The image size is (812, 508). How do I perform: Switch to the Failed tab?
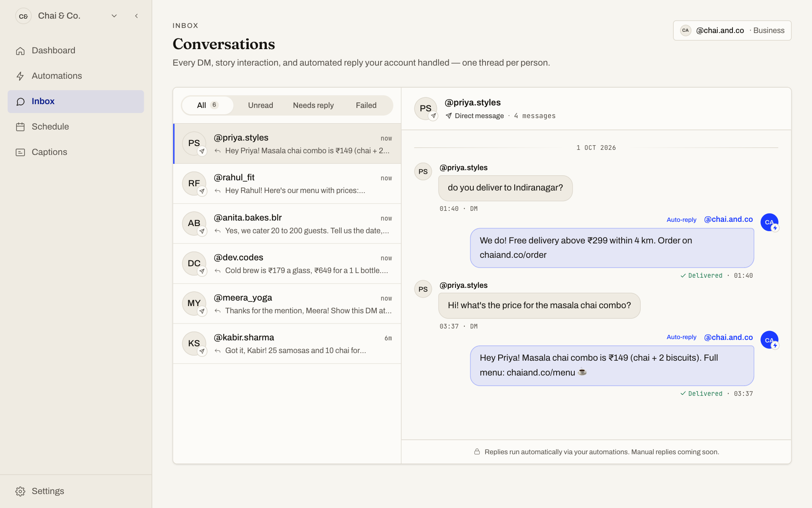point(366,105)
